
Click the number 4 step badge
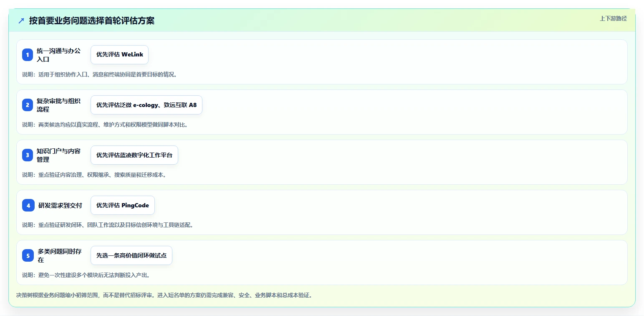28,205
